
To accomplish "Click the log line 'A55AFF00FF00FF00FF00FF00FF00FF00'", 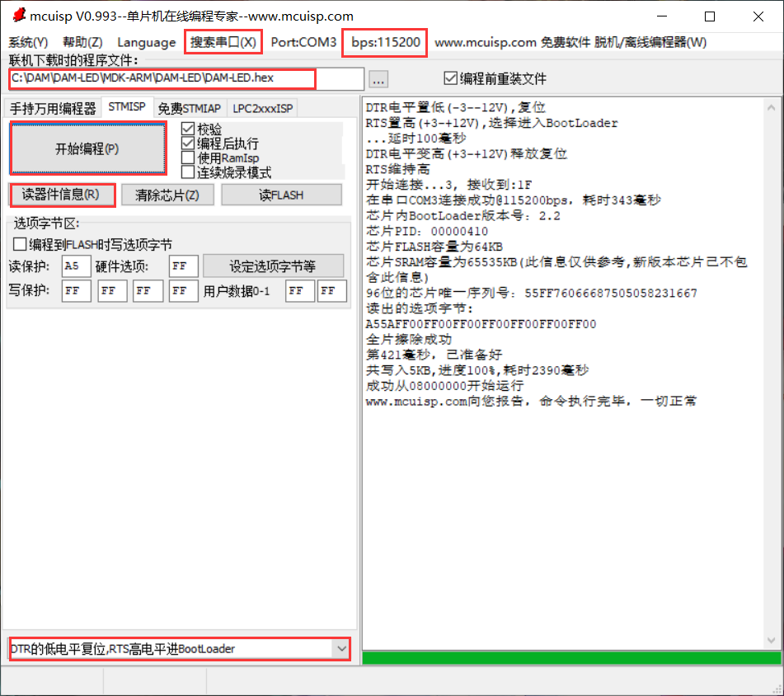I will tap(481, 324).
